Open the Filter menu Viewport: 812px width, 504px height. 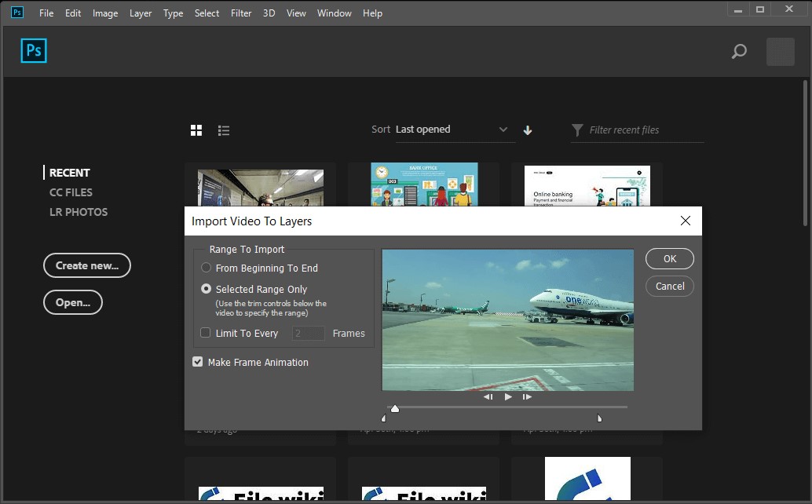(241, 13)
